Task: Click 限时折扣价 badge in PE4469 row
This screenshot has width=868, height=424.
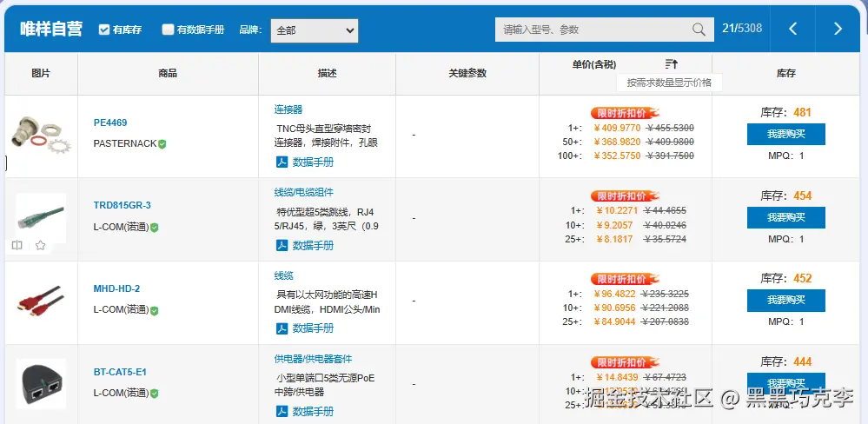Action: coord(625,113)
